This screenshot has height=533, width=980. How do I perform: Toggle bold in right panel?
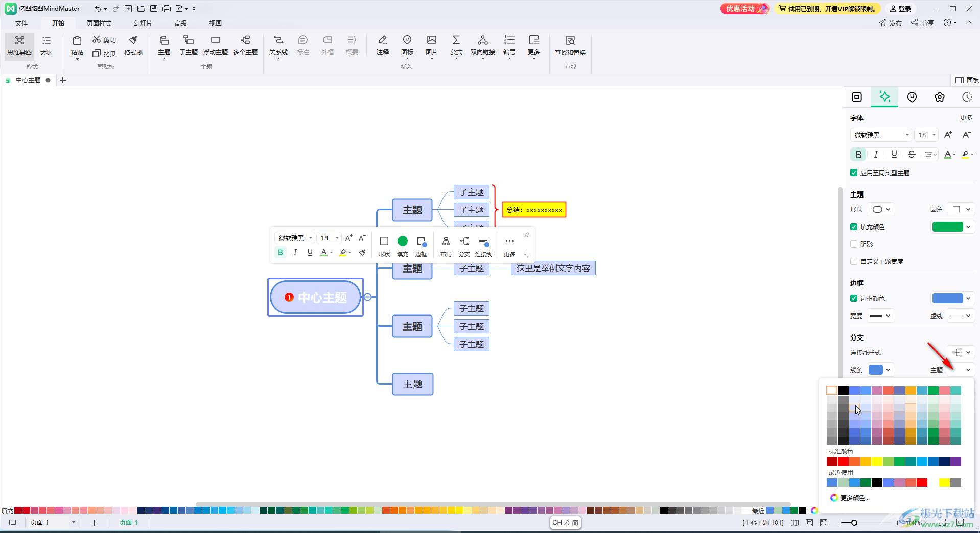tap(858, 154)
